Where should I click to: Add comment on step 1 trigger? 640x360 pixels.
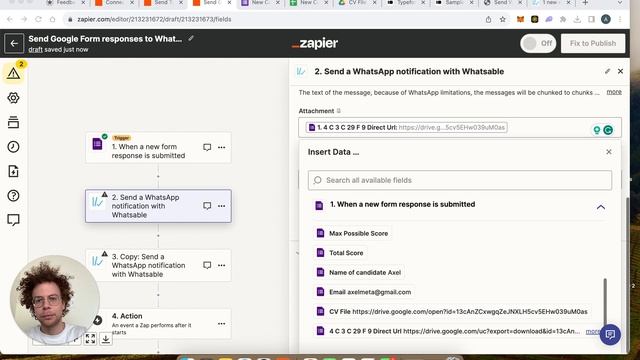pyautogui.click(x=207, y=147)
